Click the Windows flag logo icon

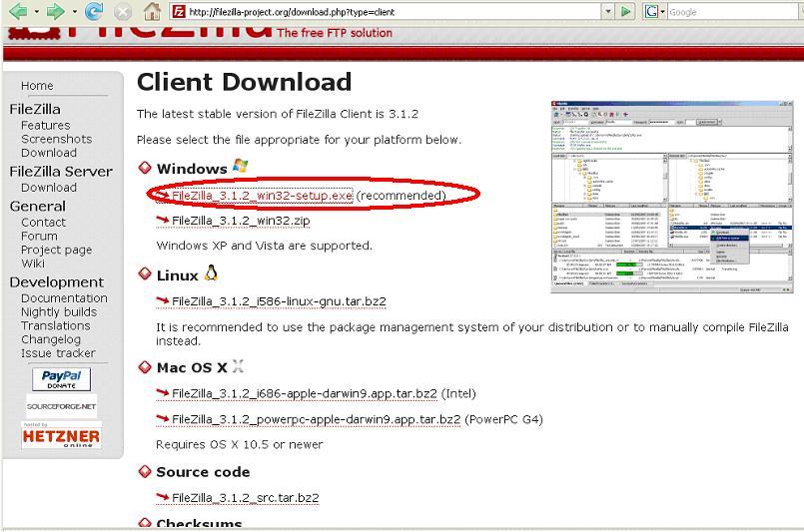[x=240, y=166]
